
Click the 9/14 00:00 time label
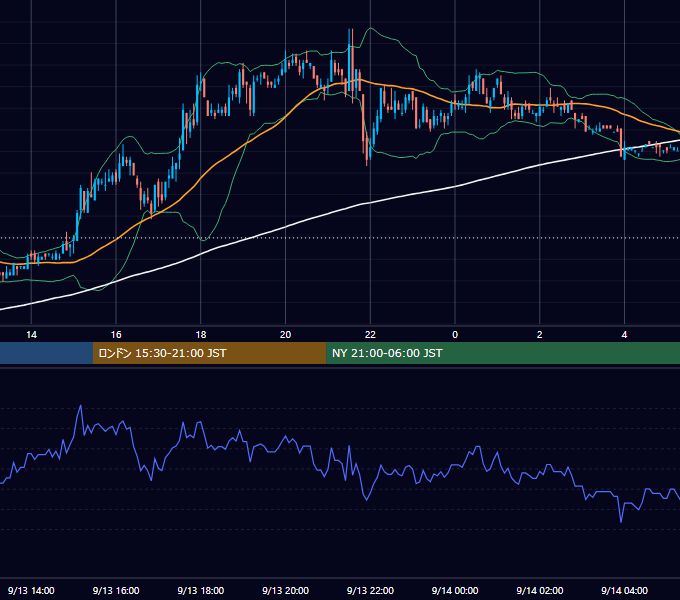tap(455, 590)
